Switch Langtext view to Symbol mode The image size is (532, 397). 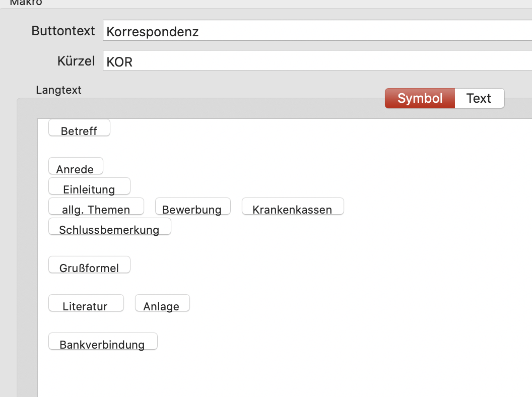pos(420,98)
